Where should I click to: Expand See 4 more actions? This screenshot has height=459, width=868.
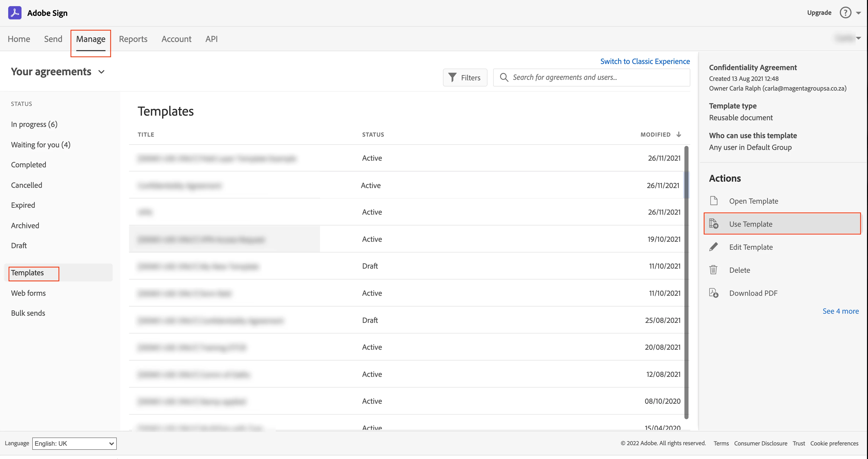[x=840, y=311]
